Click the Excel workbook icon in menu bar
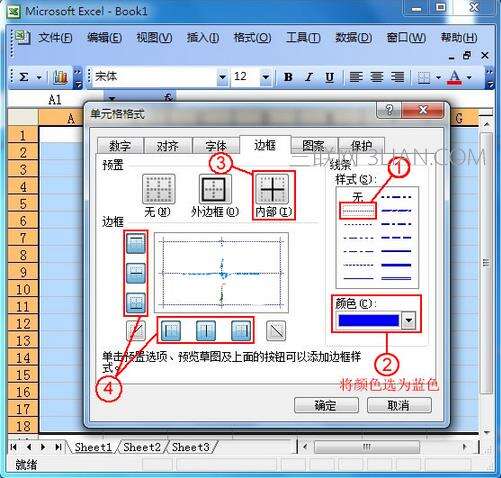This screenshot has height=478, width=501. click(22, 37)
